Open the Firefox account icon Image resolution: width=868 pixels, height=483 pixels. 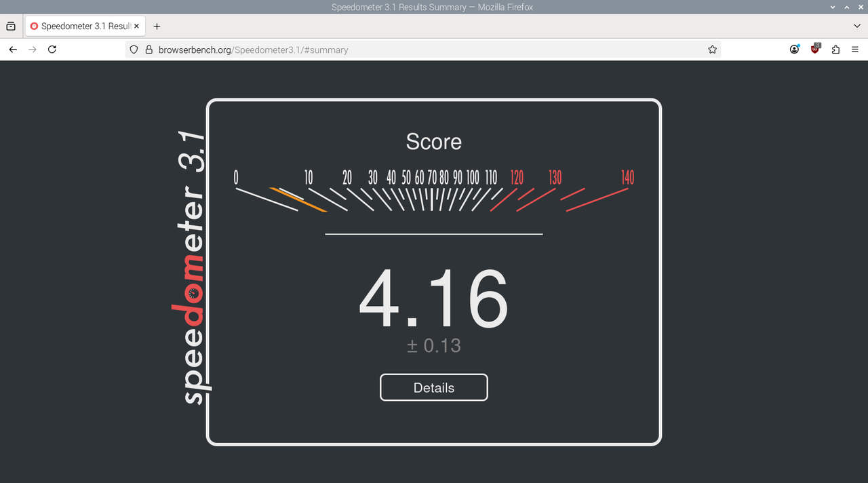point(794,50)
